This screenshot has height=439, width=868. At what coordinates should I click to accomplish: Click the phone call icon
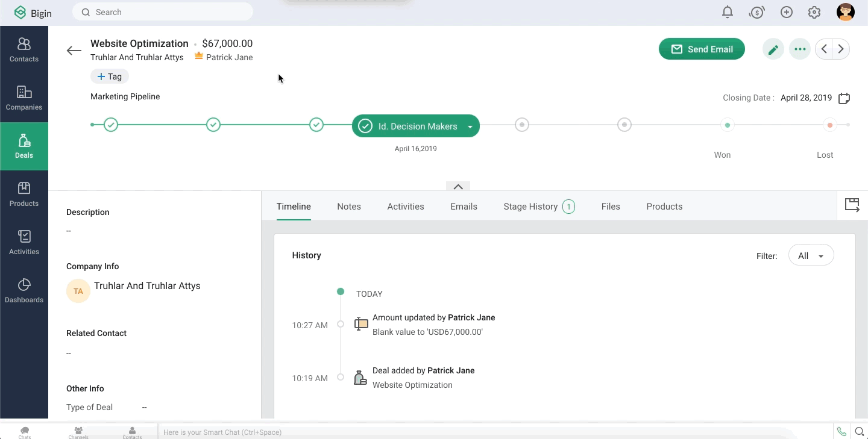click(x=841, y=431)
